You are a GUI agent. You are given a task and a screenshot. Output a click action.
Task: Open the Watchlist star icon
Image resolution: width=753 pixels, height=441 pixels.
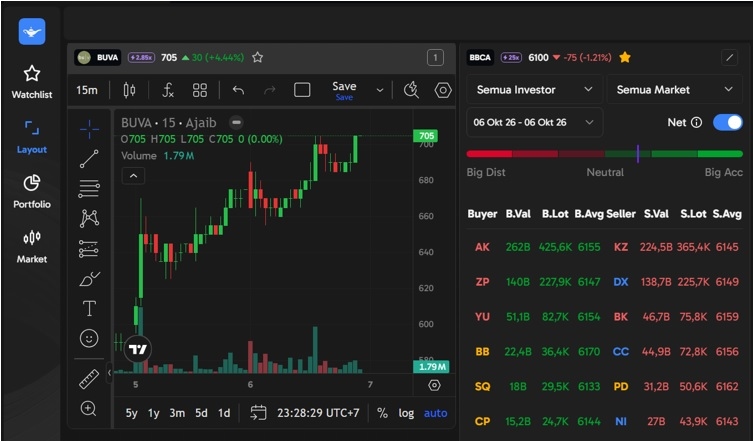[x=32, y=74]
